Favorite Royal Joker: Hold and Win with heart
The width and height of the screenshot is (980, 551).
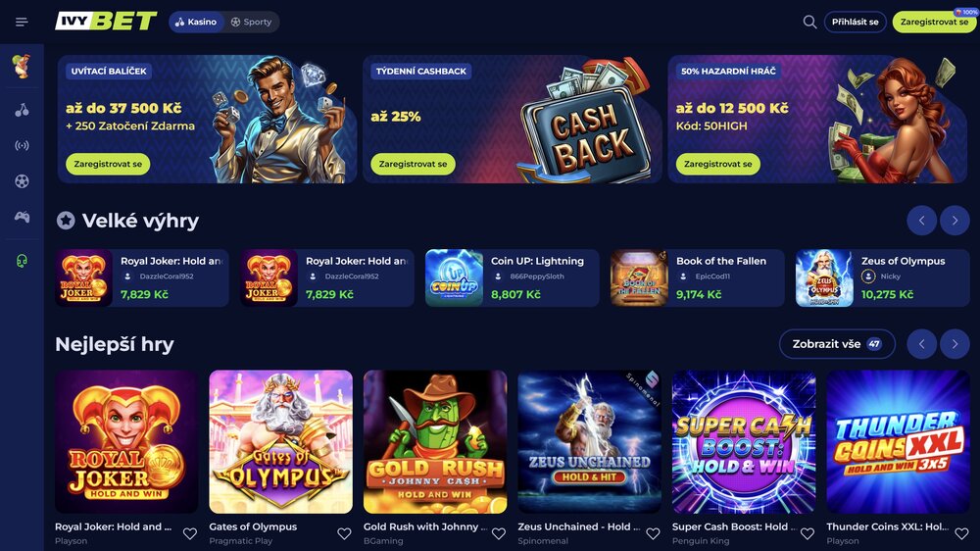coord(190,533)
